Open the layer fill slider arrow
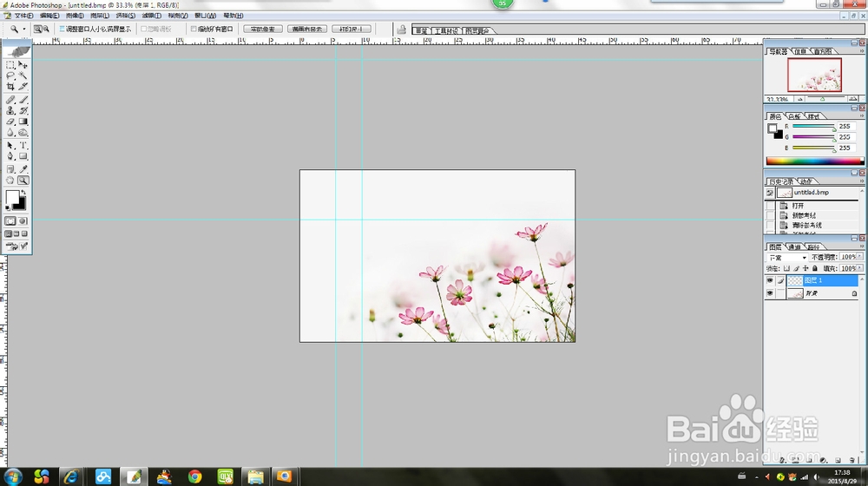The width and height of the screenshot is (868, 486). (x=859, y=268)
